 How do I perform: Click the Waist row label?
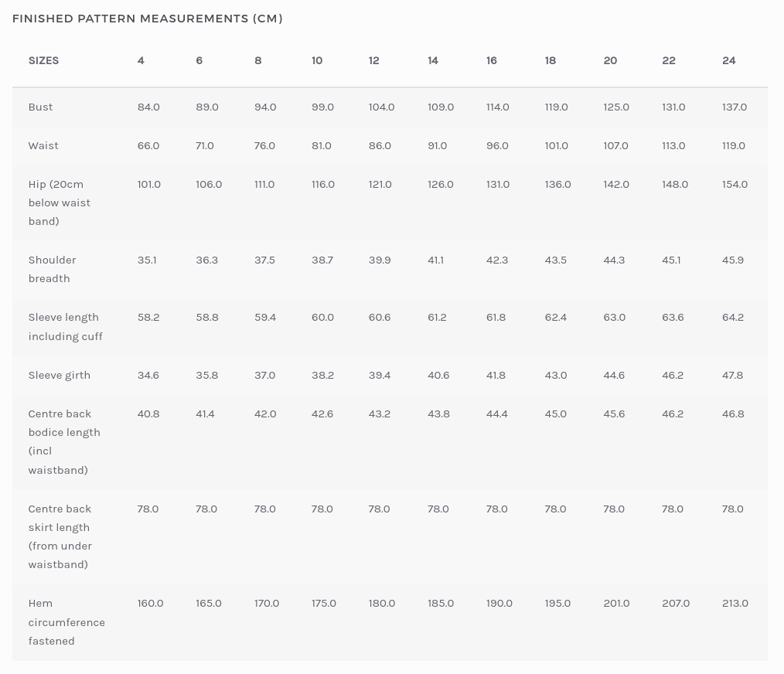tap(43, 145)
